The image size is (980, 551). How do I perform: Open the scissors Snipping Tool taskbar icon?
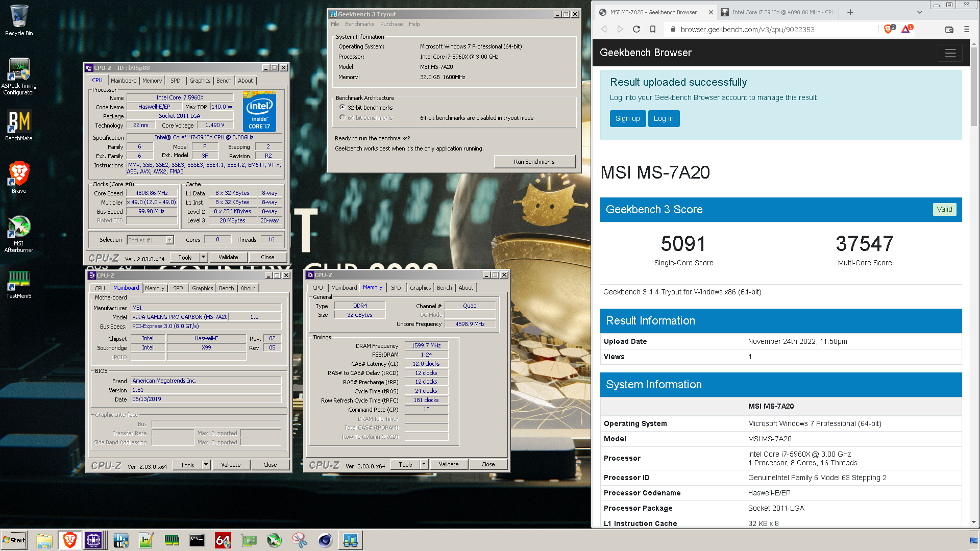click(x=299, y=540)
